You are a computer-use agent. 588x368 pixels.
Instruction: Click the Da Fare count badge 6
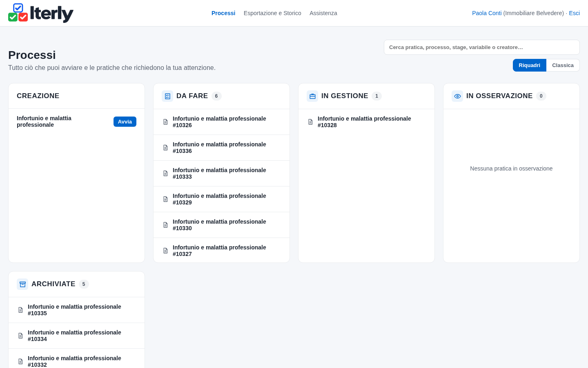click(216, 96)
